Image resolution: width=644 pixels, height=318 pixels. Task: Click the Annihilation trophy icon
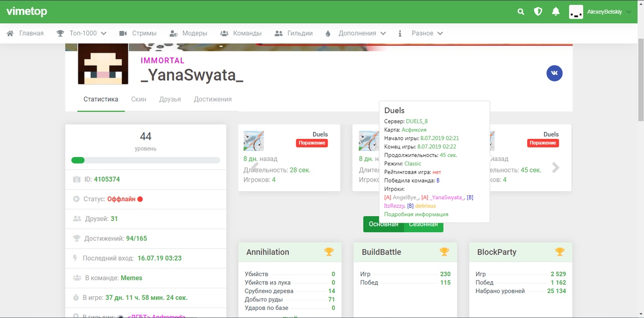coord(329,252)
